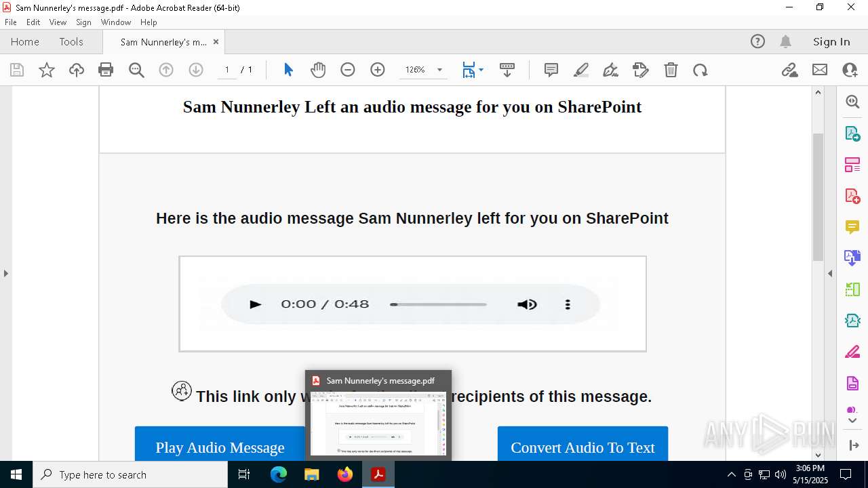
Task: Click the Type here to search box
Action: pyautogui.click(x=130, y=474)
